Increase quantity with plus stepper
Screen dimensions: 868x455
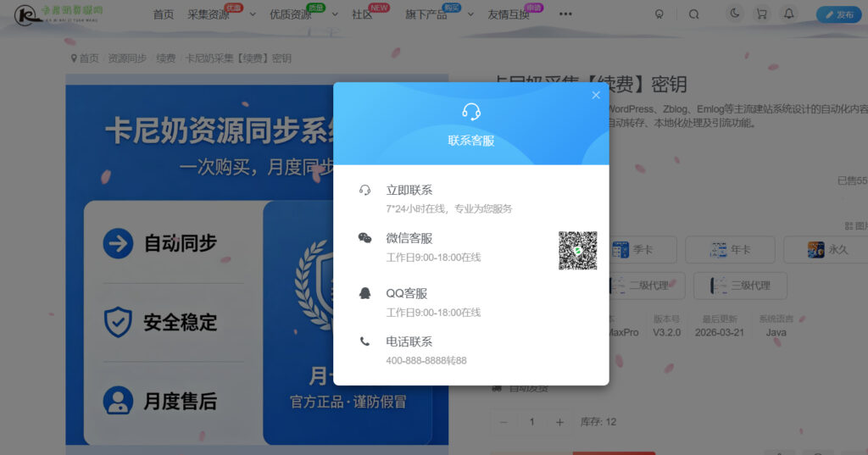point(559,422)
